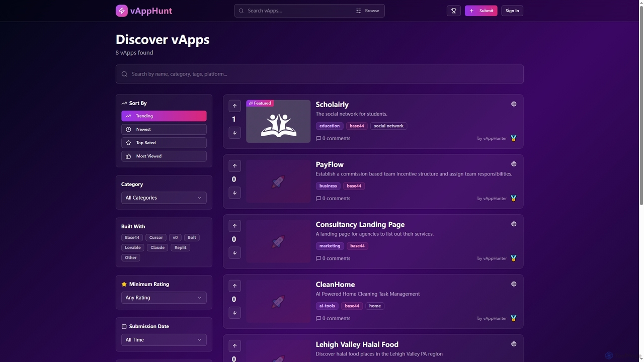This screenshot has height=362, width=644.
Task: Sort vApps by Top Rated
Action: [164, 143]
